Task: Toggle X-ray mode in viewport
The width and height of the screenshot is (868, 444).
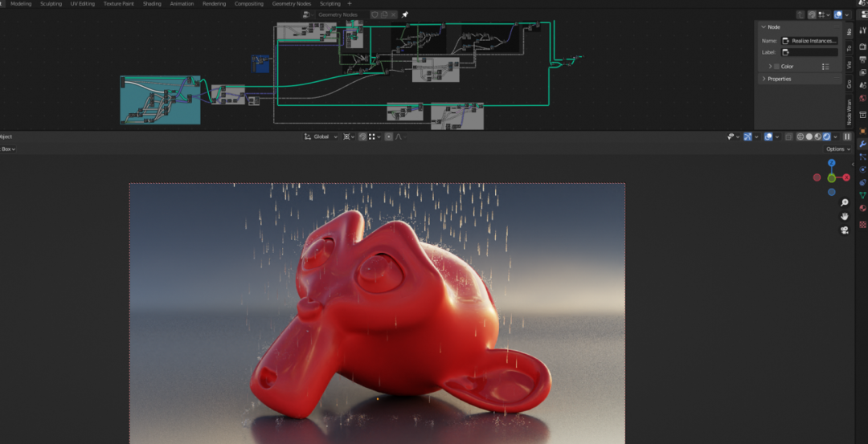Action: click(788, 136)
